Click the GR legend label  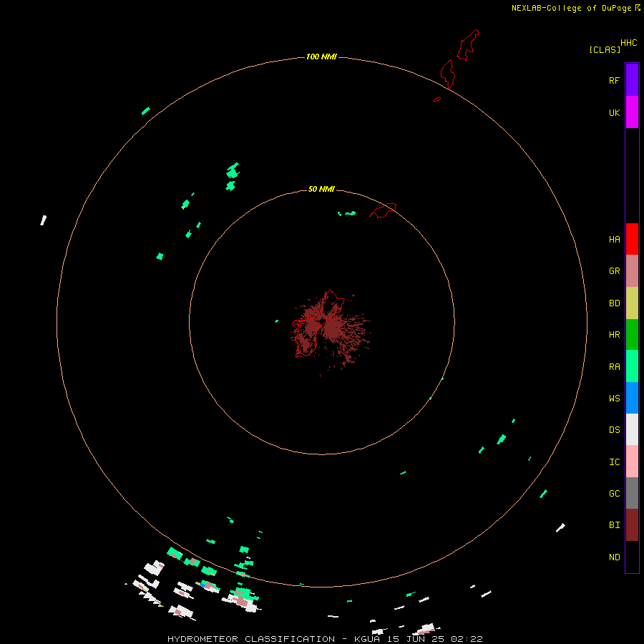tap(614, 271)
